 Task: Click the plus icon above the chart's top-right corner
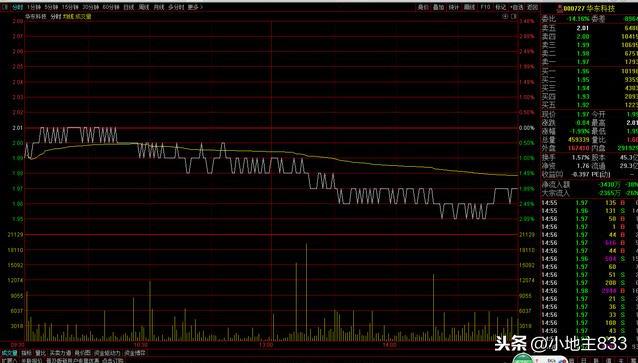pos(505,17)
